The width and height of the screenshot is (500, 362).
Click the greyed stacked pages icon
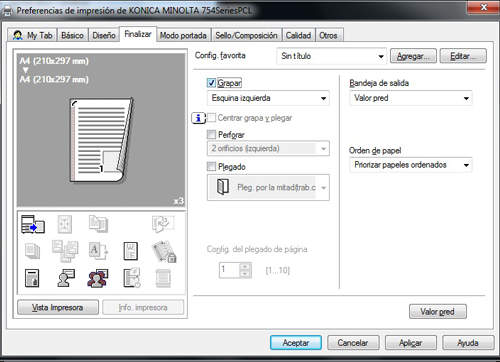32,251
